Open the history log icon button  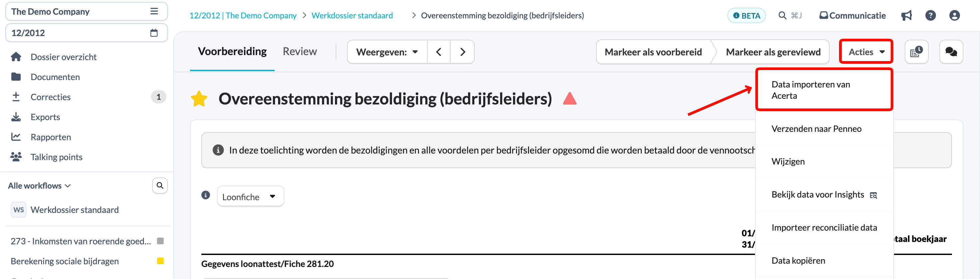pos(916,52)
